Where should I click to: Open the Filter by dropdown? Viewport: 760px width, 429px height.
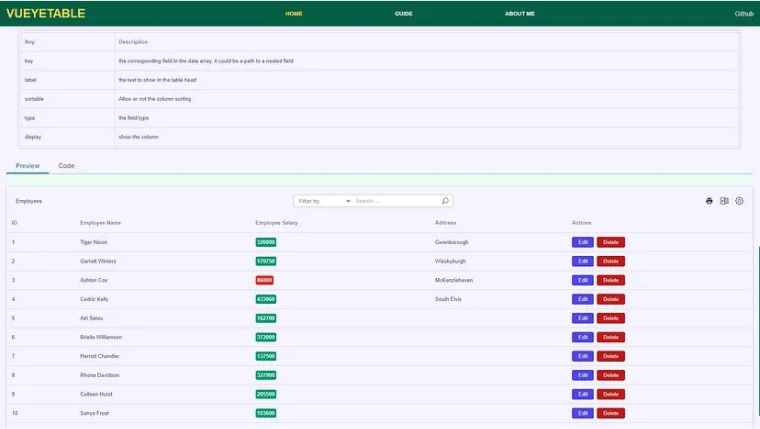point(324,201)
